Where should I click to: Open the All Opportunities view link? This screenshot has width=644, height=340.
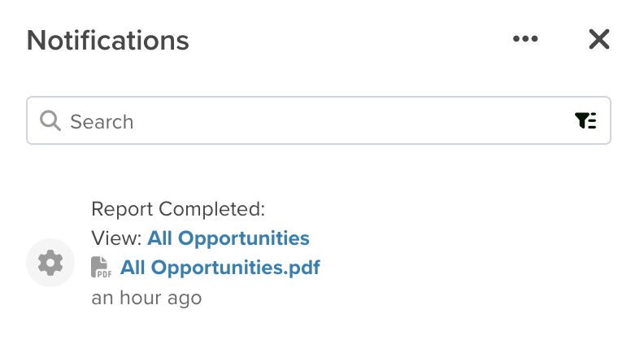coord(228,238)
